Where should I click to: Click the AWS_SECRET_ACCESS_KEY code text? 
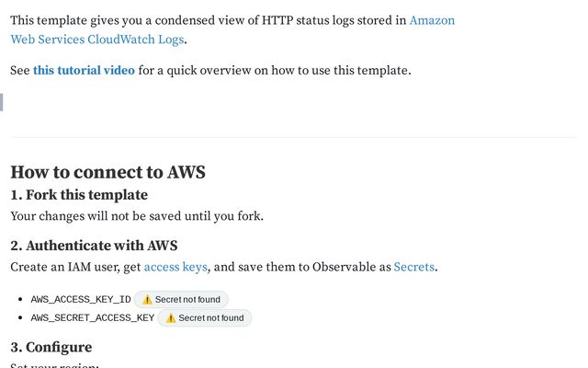click(93, 318)
